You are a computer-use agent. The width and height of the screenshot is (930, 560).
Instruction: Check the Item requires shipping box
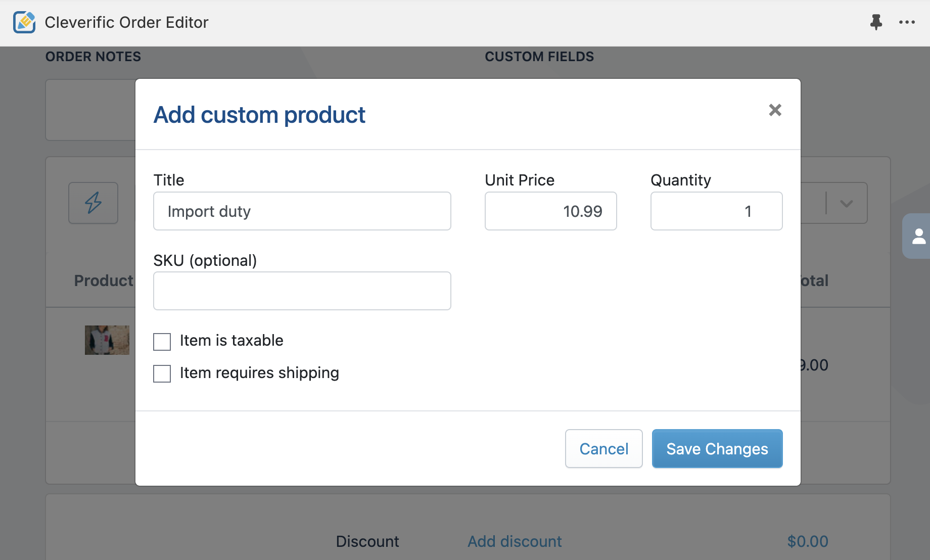click(162, 374)
